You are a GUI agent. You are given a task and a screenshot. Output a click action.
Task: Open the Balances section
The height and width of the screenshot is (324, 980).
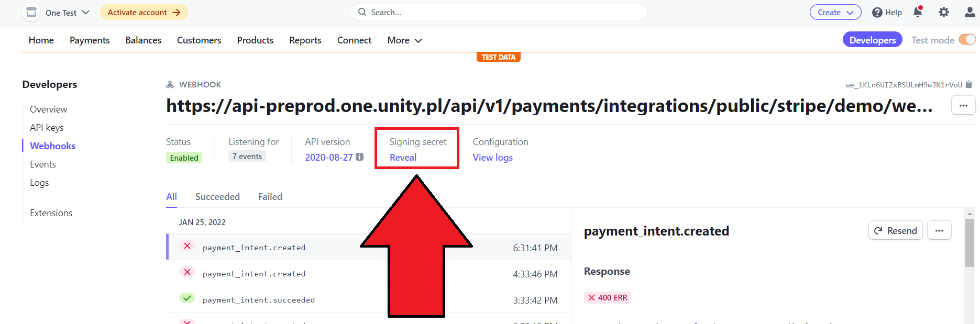(x=144, y=40)
